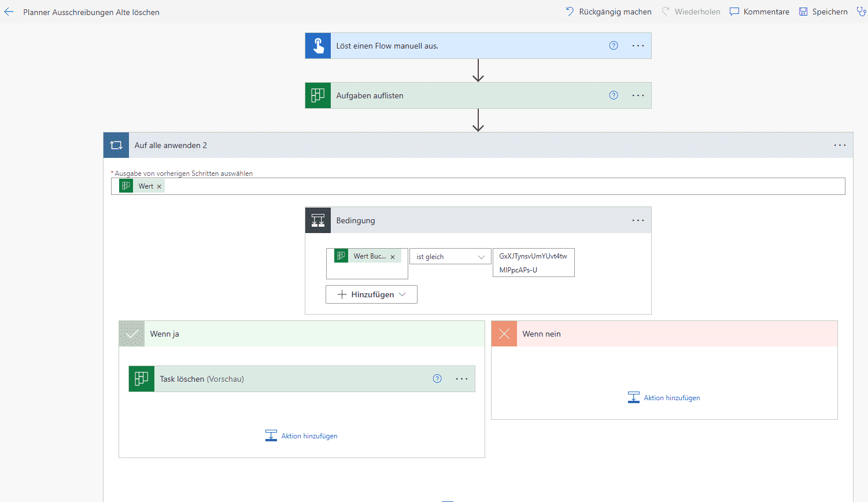This screenshot has height=502, width=868.
Task: Click the green checkmark icon on "Wenn ja"
Action: 131,333
